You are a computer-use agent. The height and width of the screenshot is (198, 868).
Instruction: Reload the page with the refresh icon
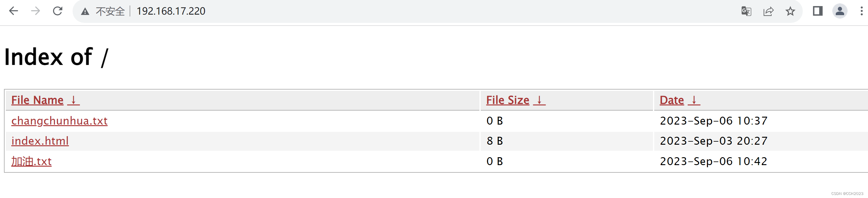pos(57,11)
